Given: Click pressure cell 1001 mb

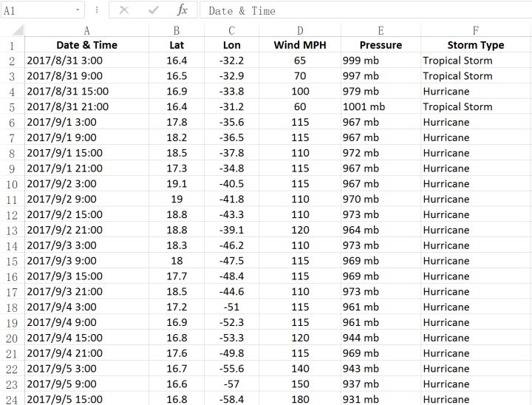Looking at the screenshot, I should [x=381, y=106].
